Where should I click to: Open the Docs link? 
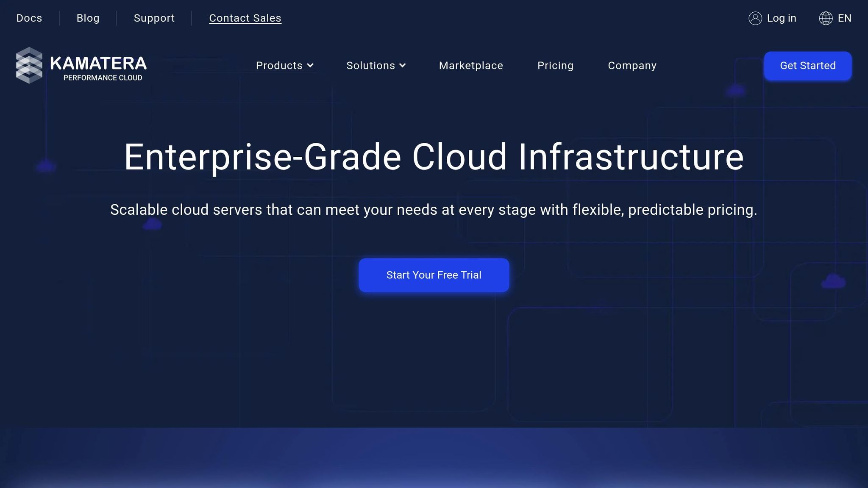pos(29,18)
